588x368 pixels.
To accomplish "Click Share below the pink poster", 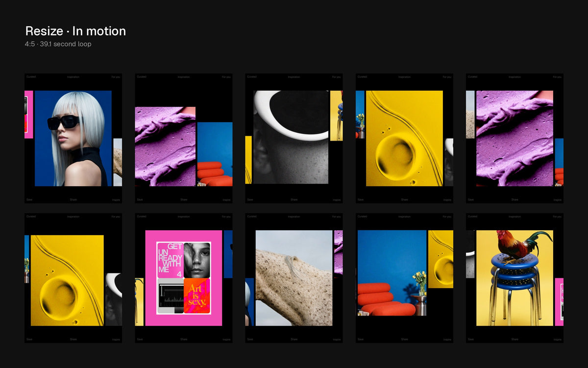I will [183, 339].
